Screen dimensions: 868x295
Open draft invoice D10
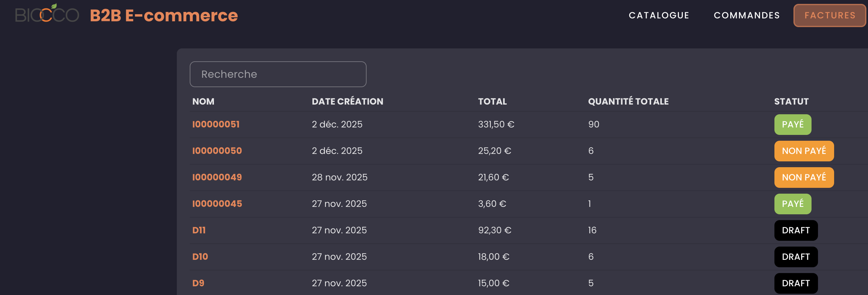(x=200, y=257)
